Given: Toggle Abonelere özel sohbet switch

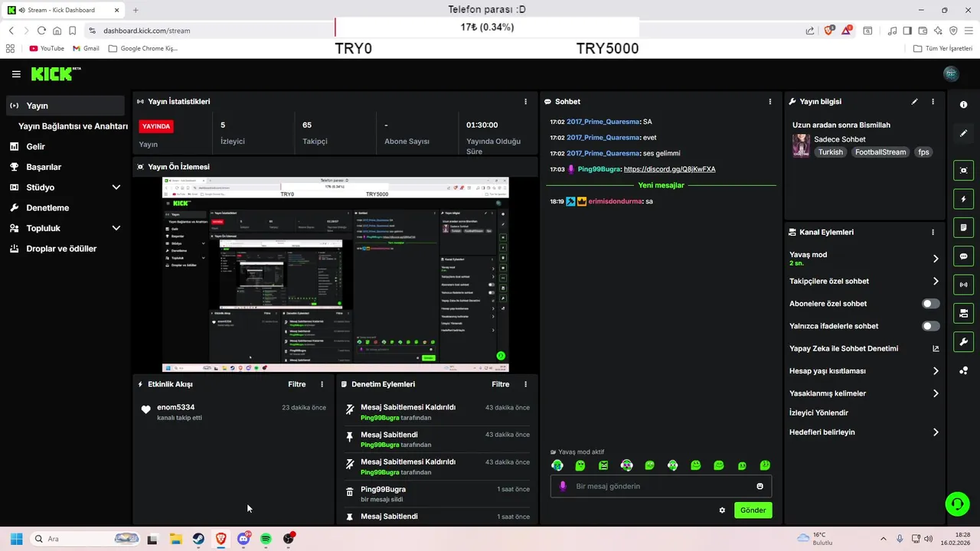Looking at the screenshot, I should tap(930, 304).
